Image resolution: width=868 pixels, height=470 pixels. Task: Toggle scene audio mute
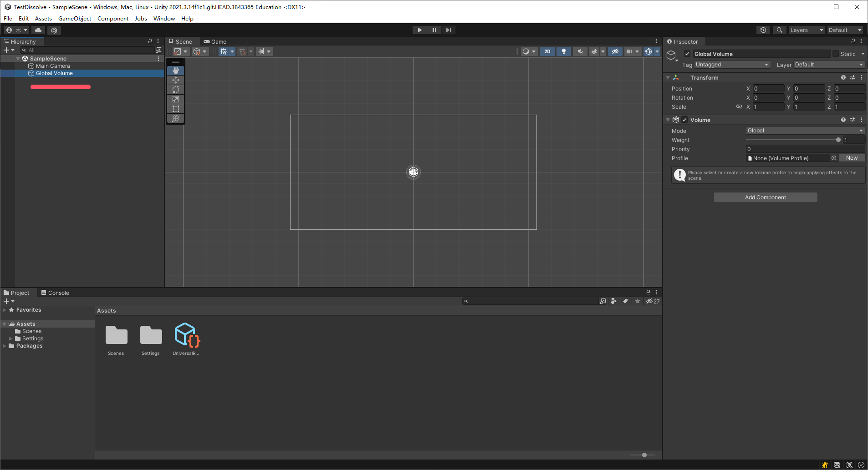[x=580, y=51]
